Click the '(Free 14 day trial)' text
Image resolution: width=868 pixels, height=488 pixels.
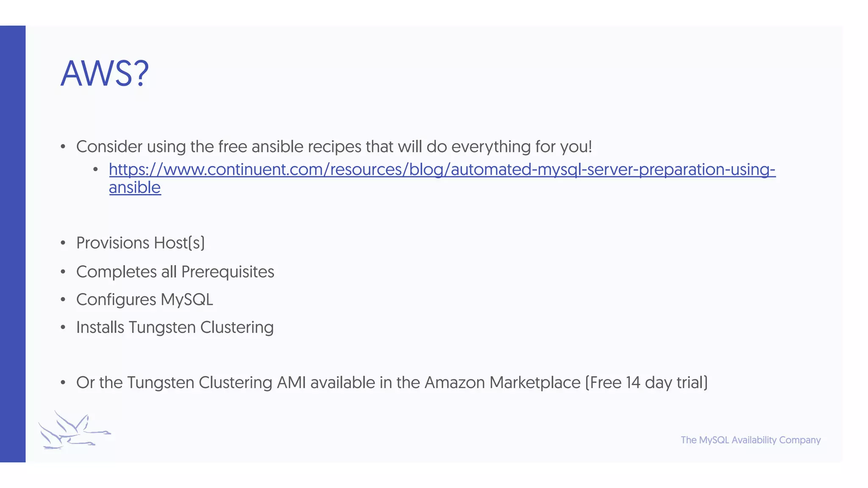646,383
